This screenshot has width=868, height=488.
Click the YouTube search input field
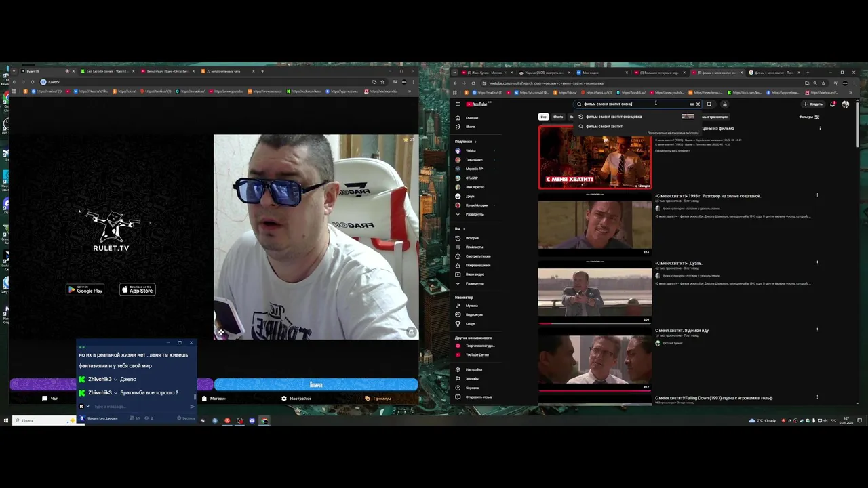point(636,104)
